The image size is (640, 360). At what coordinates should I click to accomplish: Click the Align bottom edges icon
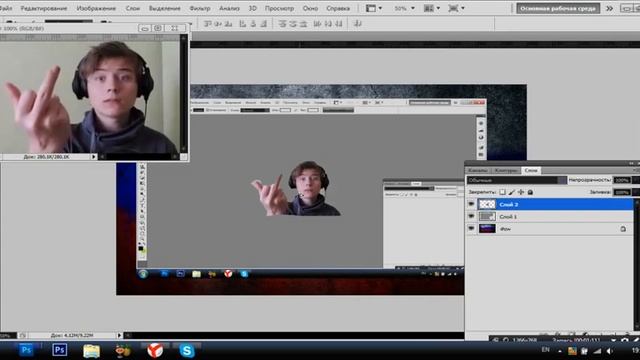point(229,24)
